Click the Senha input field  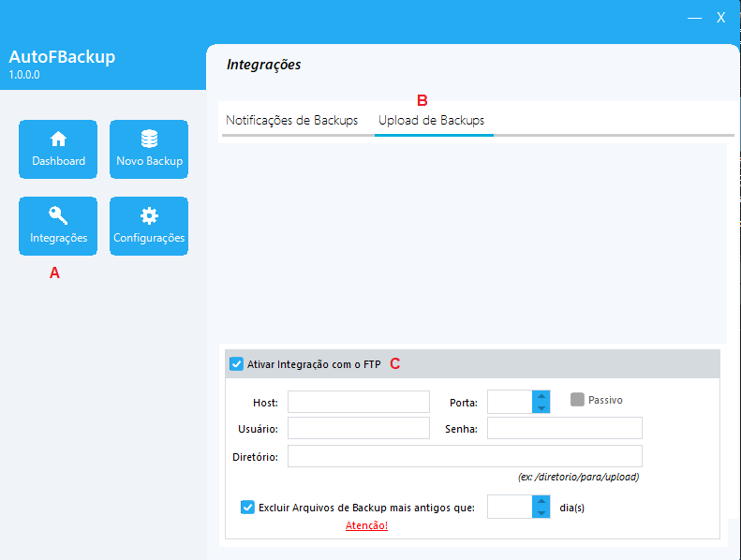point(565,428)
